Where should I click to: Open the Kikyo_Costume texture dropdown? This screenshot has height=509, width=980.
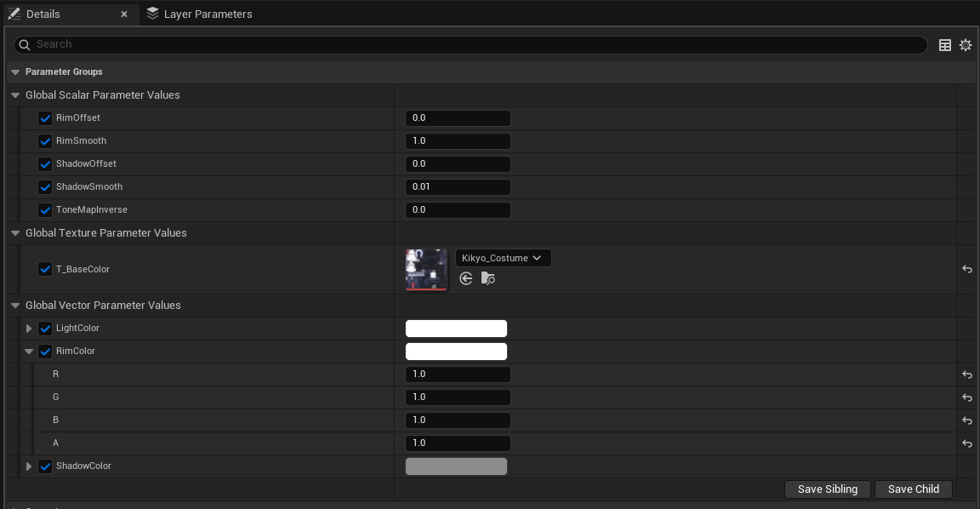coord(503,258)
